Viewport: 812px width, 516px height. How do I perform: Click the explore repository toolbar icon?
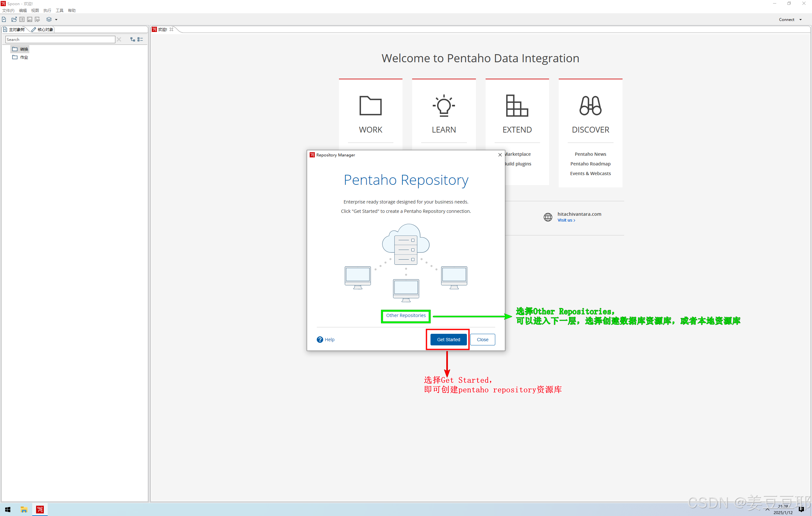22,20
